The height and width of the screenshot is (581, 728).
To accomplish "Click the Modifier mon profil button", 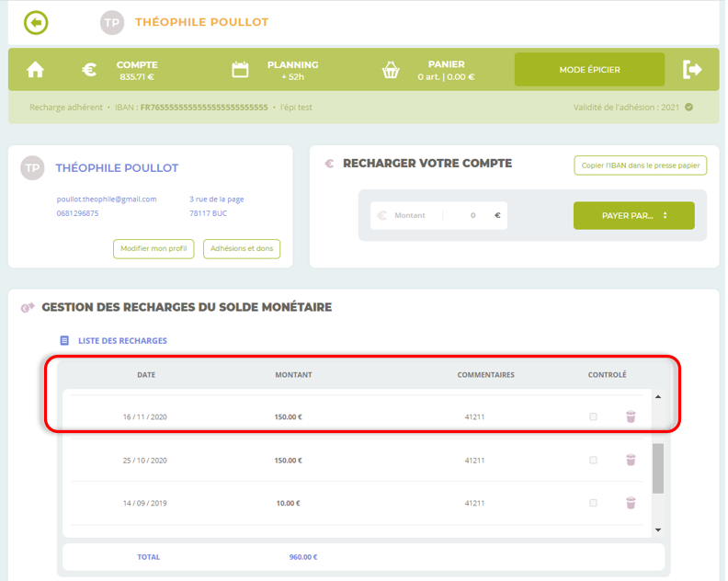I will [154, 248].
